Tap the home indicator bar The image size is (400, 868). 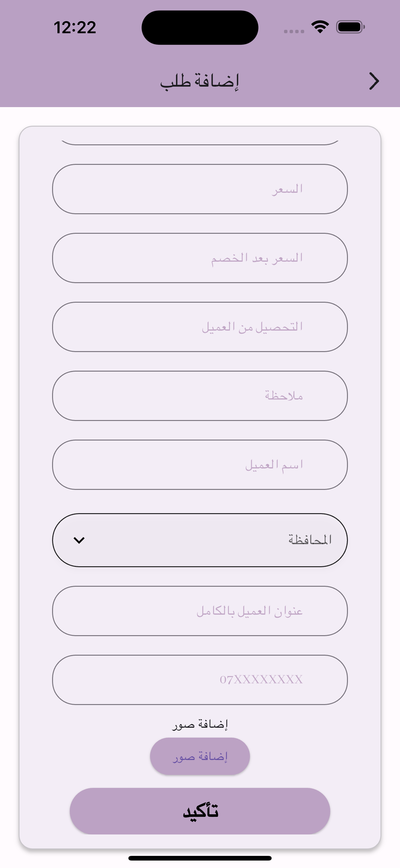(200, 858)
